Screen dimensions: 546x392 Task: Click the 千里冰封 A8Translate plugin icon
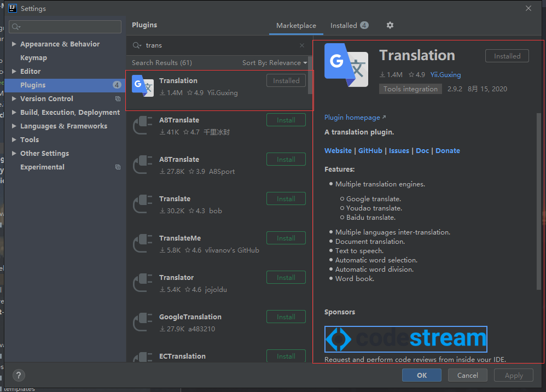(x=143, y=125)
